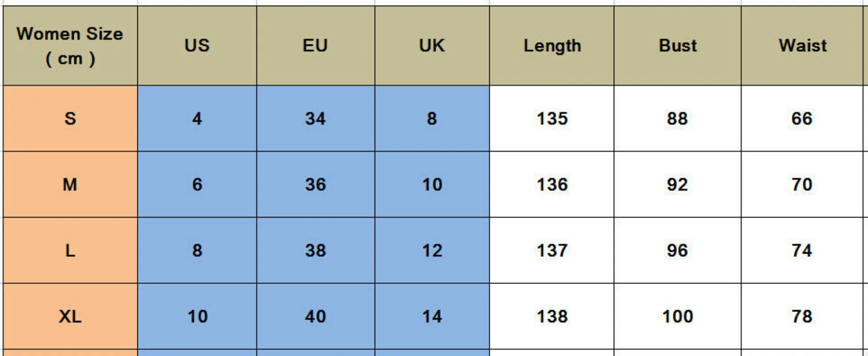Click the Waist column header
The width and height of the screenshot is (868, 356).
[x=802, y=45]
